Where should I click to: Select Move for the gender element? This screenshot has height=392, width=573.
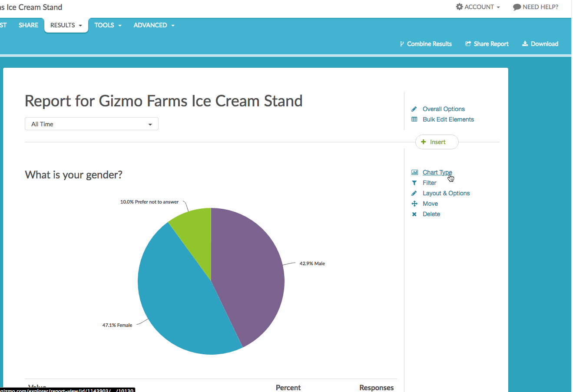(x=430, y=204)
